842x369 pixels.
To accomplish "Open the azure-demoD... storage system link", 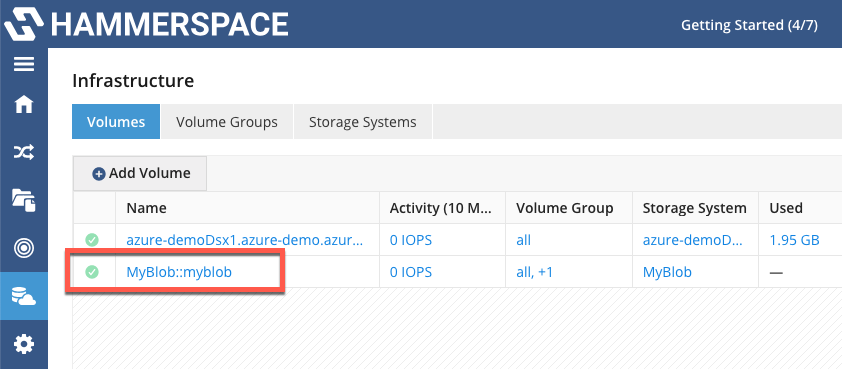I will [x=693, y=240].
